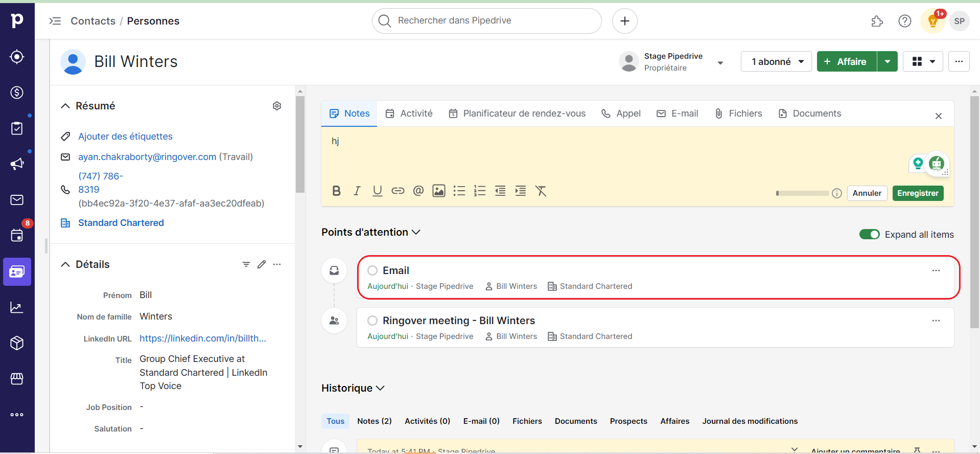Switch to the Documents composer tab
The width and height of the screenshot is (980, 454).
point(809,113)
